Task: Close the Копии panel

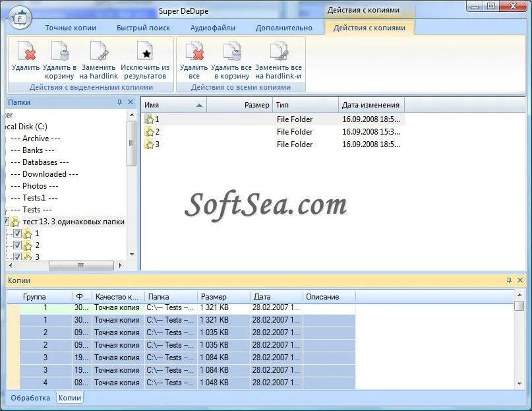Action: point(519,280)
